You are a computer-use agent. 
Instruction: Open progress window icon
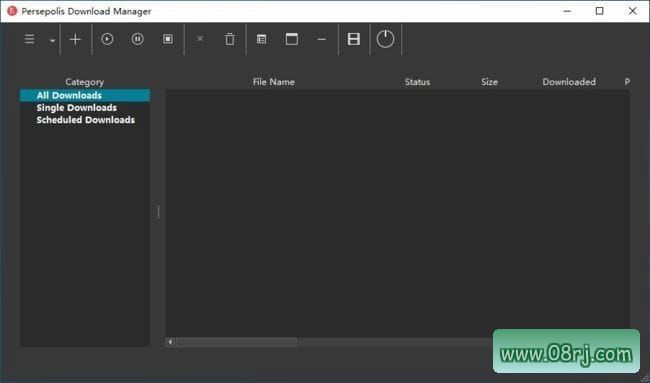[x=292, y=39]
